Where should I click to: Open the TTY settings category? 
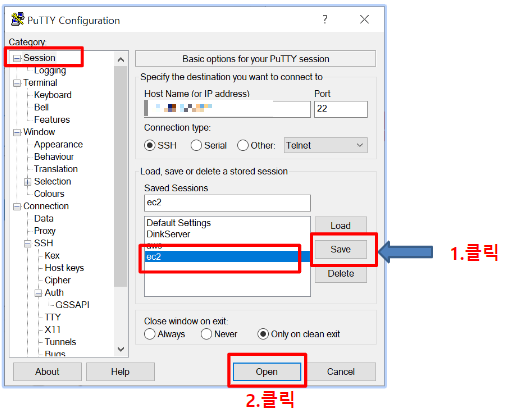[x=53, y=317]
